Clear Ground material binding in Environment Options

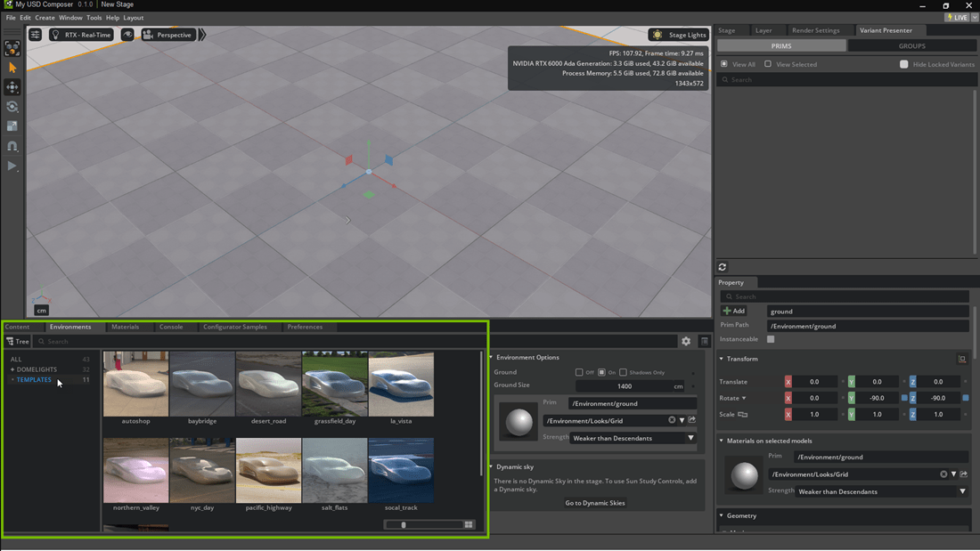coord(672,420)
